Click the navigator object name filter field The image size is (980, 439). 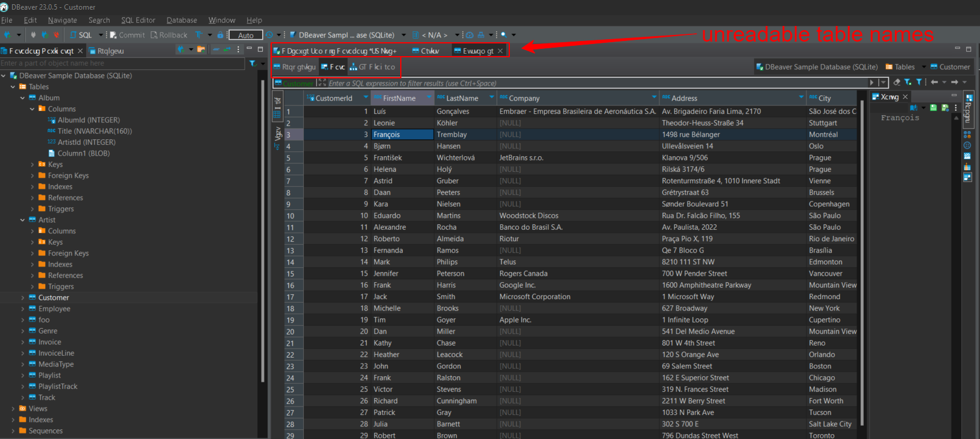click(x=122, y=63)
